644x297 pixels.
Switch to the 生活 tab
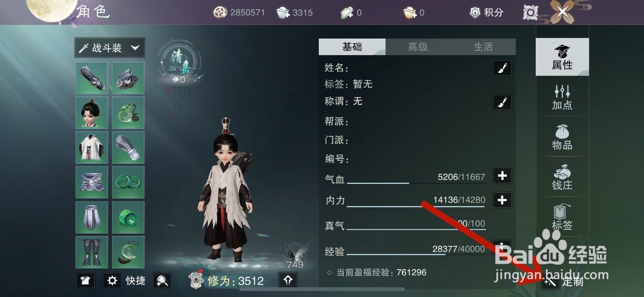coord(483,47)
